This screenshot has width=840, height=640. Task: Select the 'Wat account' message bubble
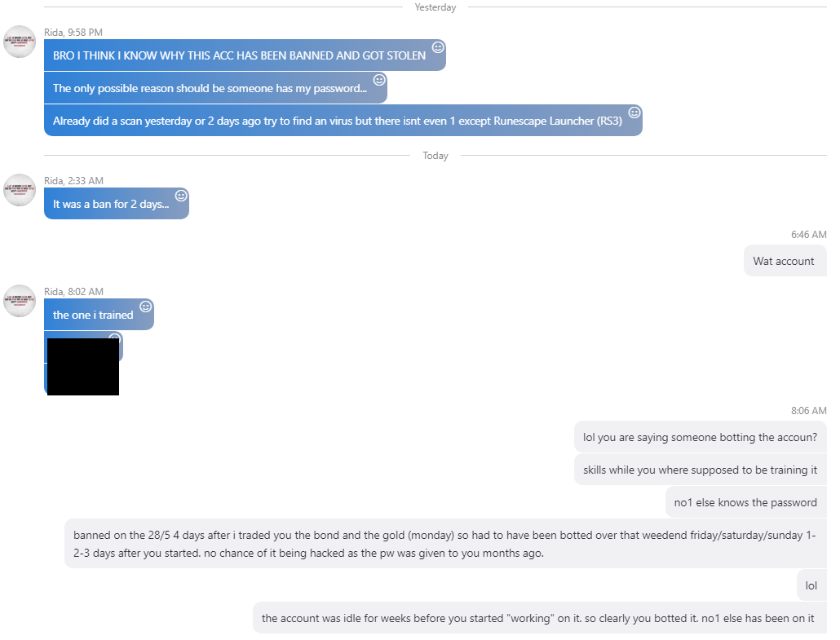tap(785, 261)
